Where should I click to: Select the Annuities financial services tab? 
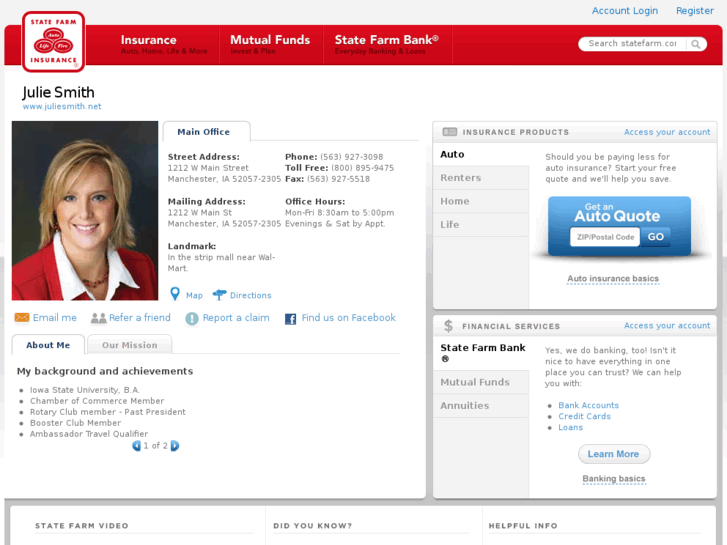pos(481,405)
